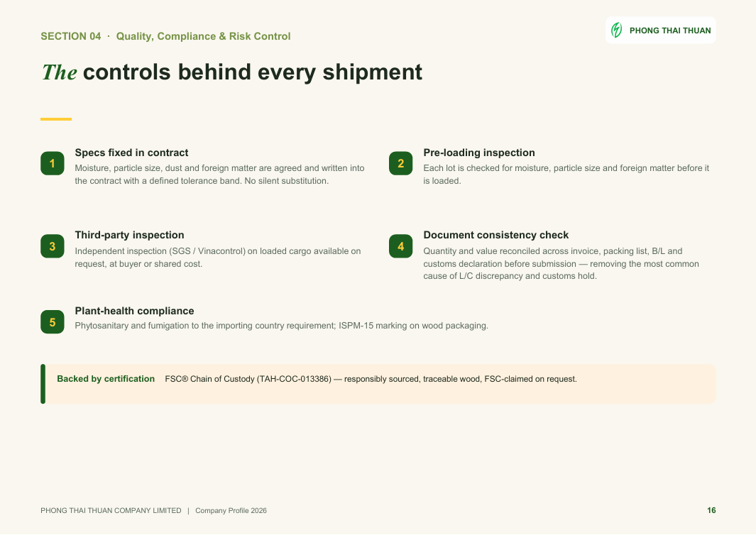Select the number 2 badge

click(x=400, y=163)
